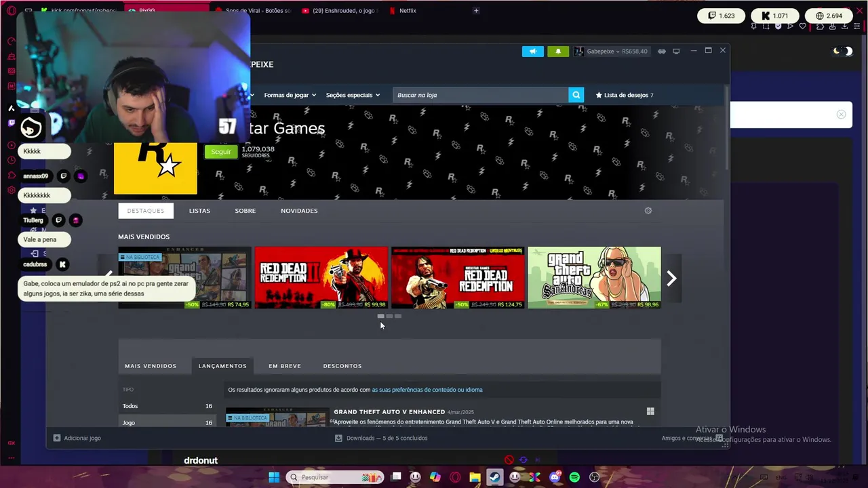The height and width of the screenshot is (488, 868).
Task: Clear the browser panel field with the X icon
Action: (841, 115)
